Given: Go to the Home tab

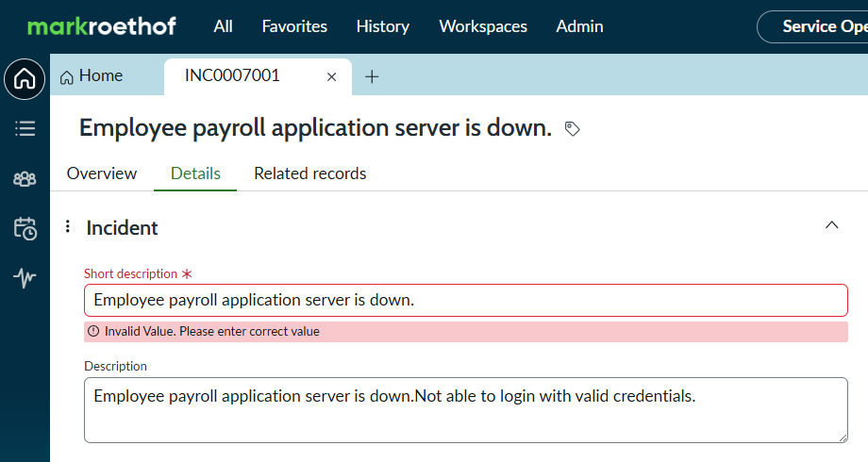Looking at the screenshot, I should click(92, 75).
